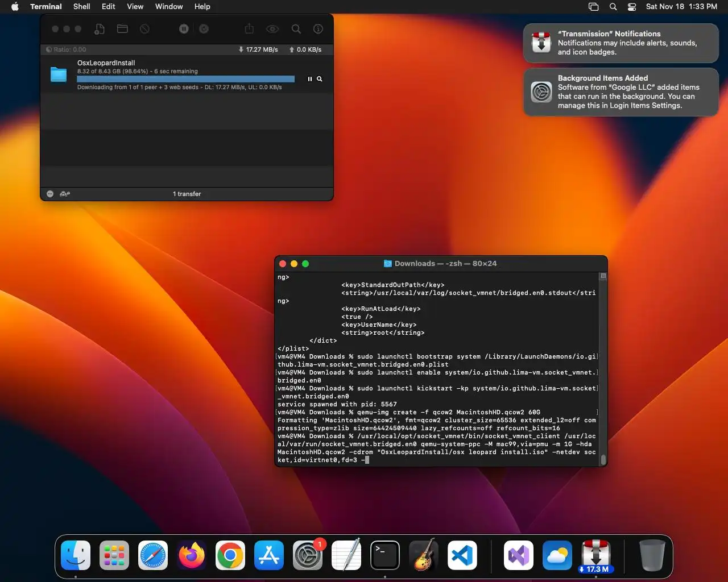This screenshot has height=582, width=728.
Task: Open the Terminal app menu
Action: [46, 7]
